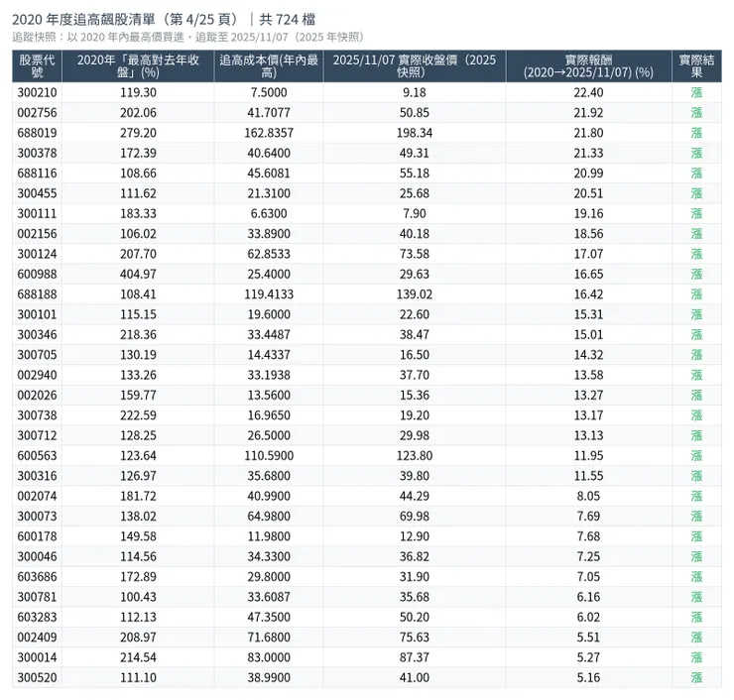
Task: Click the 123.80 closing price cell
Action: (415, 455)
